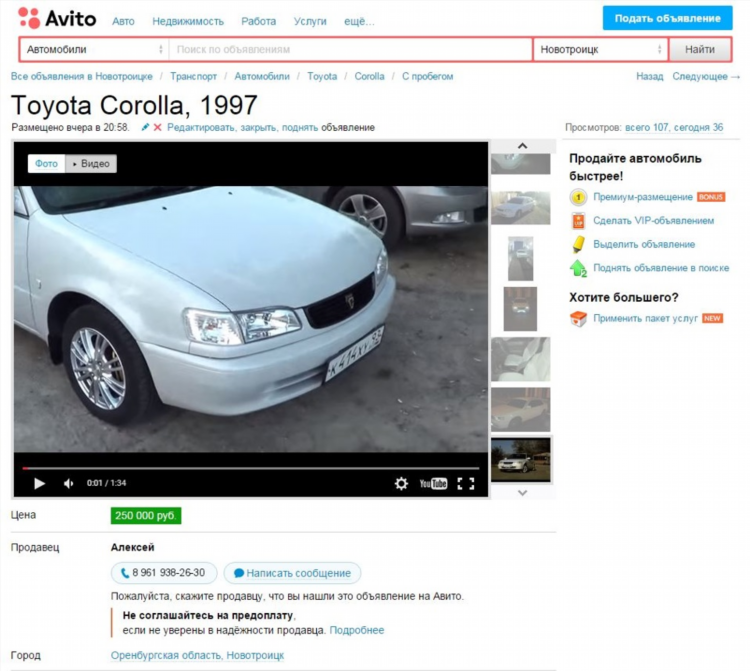The image size is (750, 671).
Task: Open the Авто menu
Action: pos(123,22)
